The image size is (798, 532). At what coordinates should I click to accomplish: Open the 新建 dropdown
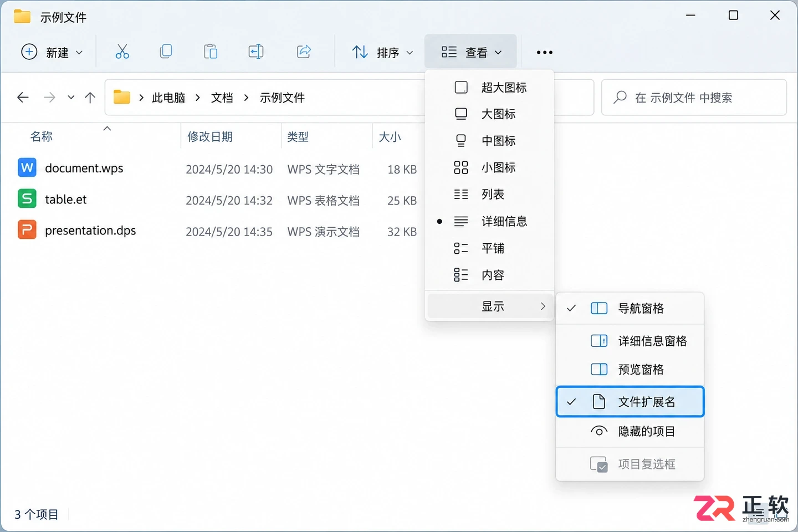[52, 52]
